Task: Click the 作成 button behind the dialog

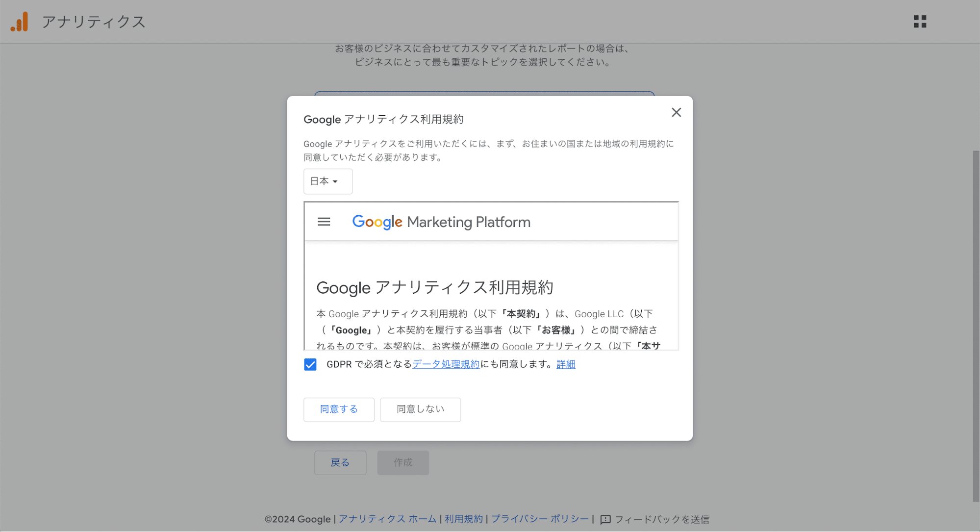Action: coord(403,463)
